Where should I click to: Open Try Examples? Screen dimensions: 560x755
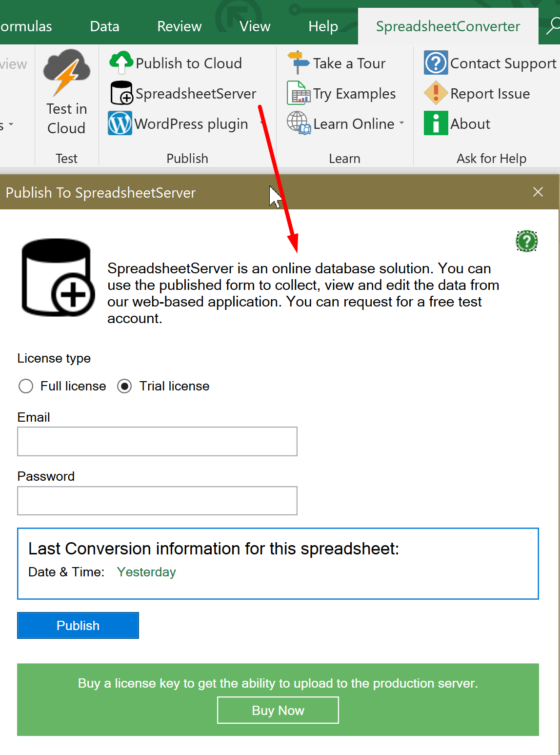299,93
